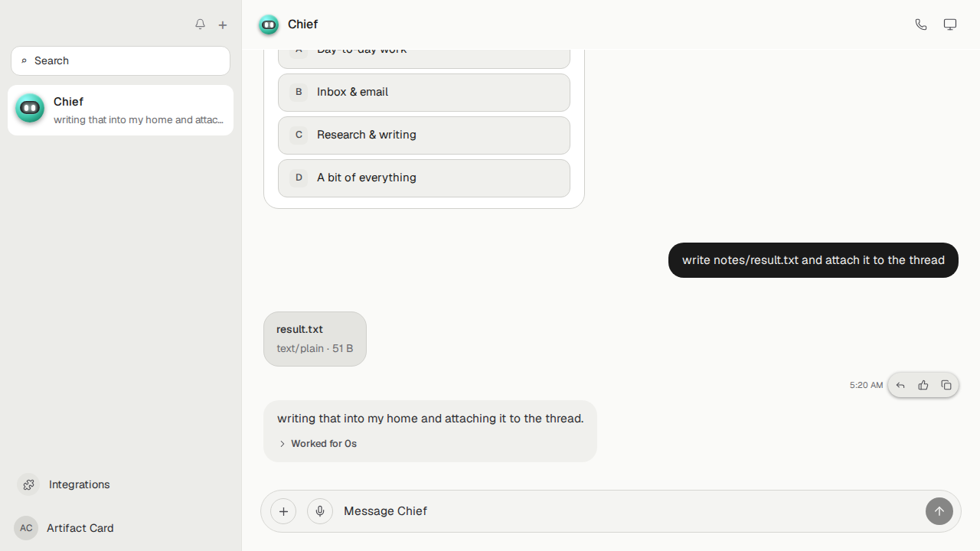Focus the Message Chief input box
980x551 pixels.
(x=628, y=511)
